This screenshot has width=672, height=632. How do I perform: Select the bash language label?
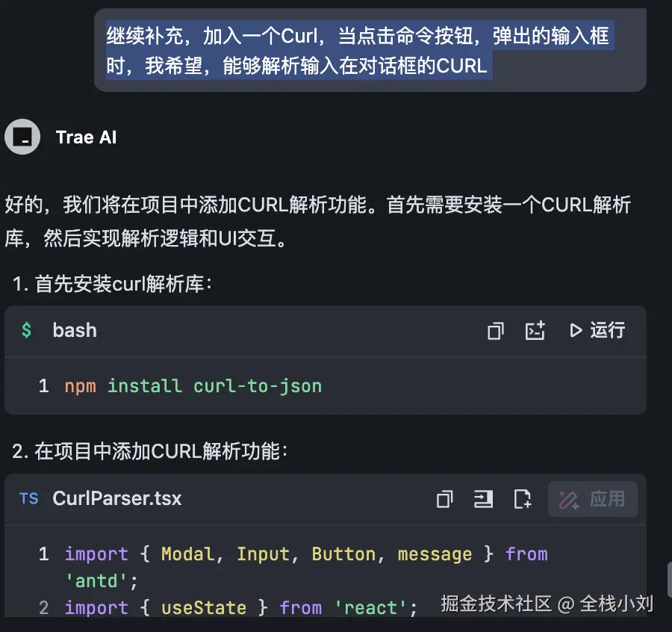point(75,331)
